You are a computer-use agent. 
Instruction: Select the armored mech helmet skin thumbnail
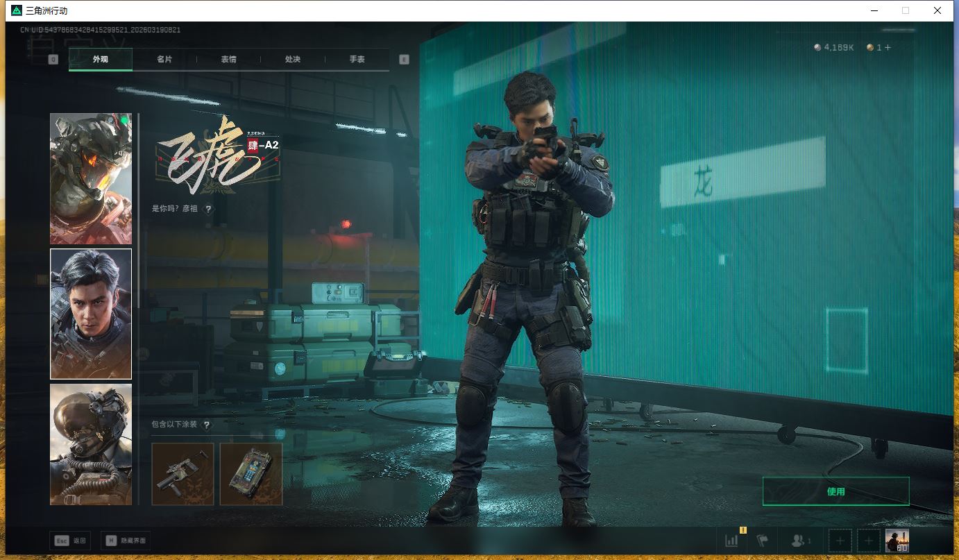tap(91, 178)
